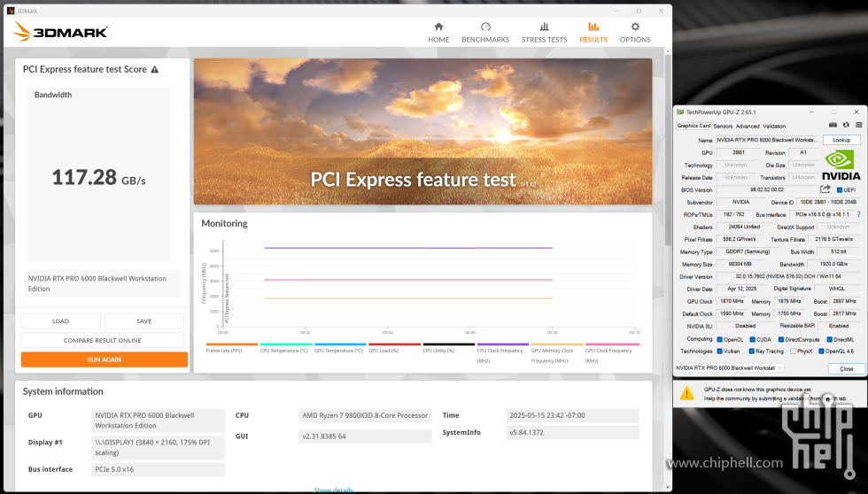Click GPU Temperature blue legend swatch
Screen dimensions: 868x494
[x=340, y=344]
